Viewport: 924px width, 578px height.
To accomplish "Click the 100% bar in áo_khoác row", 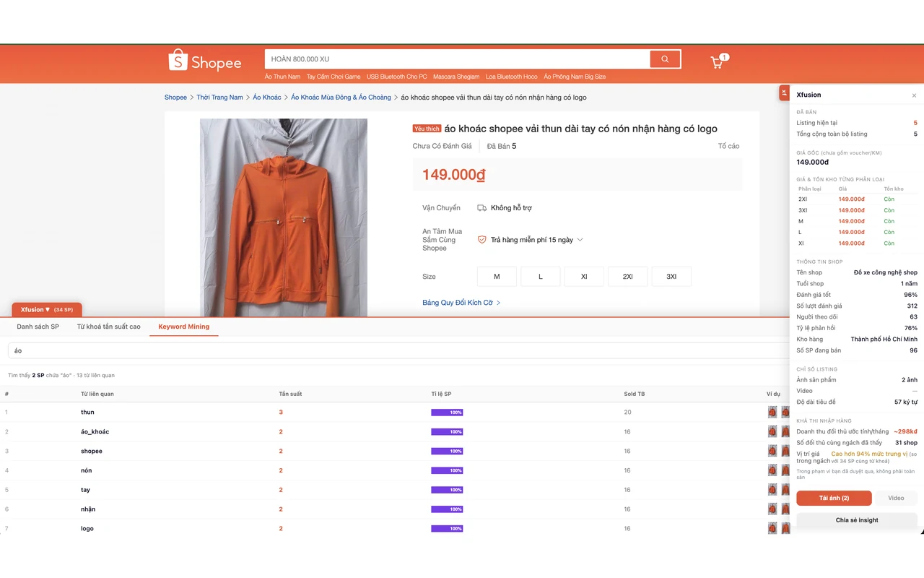I will 447,432.
